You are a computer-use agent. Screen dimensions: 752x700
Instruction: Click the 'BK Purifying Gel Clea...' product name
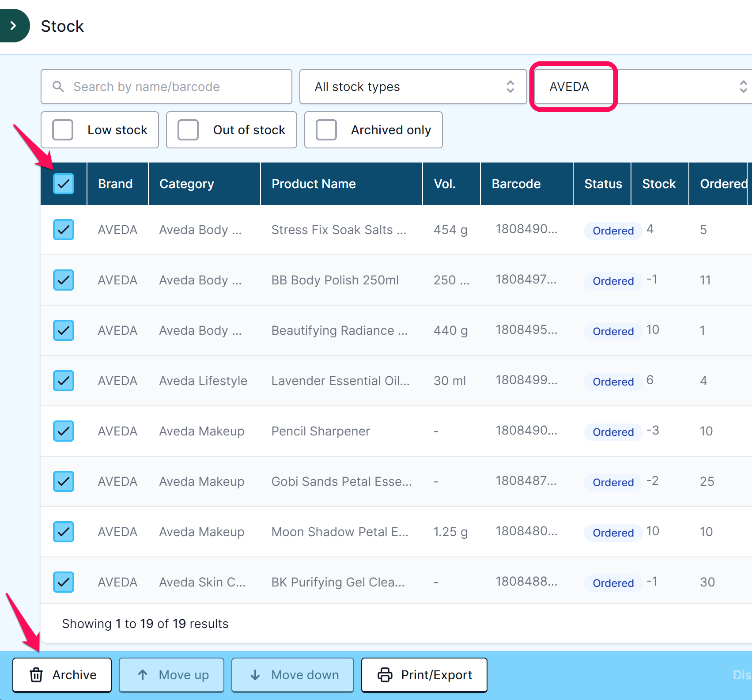[338, 582]
